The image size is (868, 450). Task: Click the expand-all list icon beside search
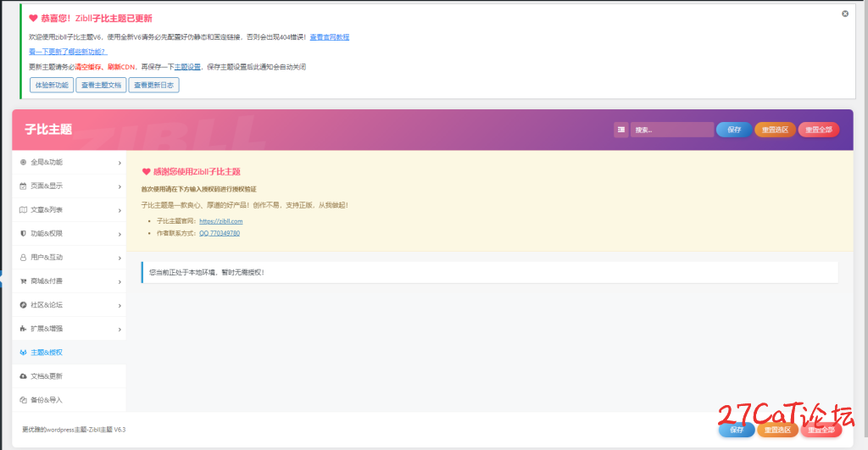tap(621, 130)
